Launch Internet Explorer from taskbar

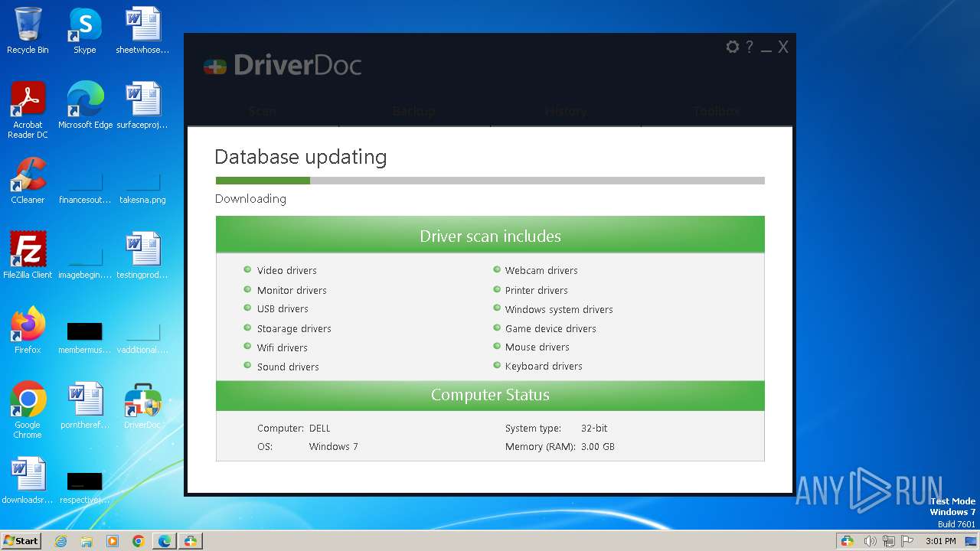click(x=60, y=541)
